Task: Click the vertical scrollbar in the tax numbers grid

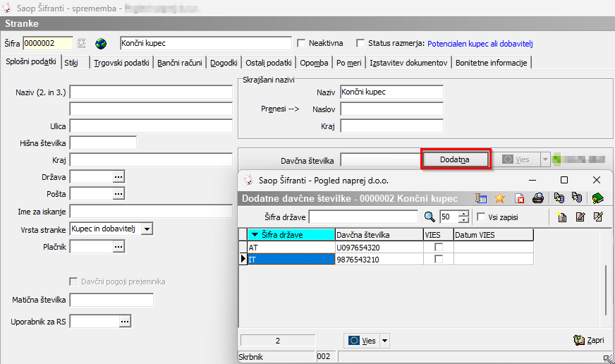Action: click(x=607, y=290)
